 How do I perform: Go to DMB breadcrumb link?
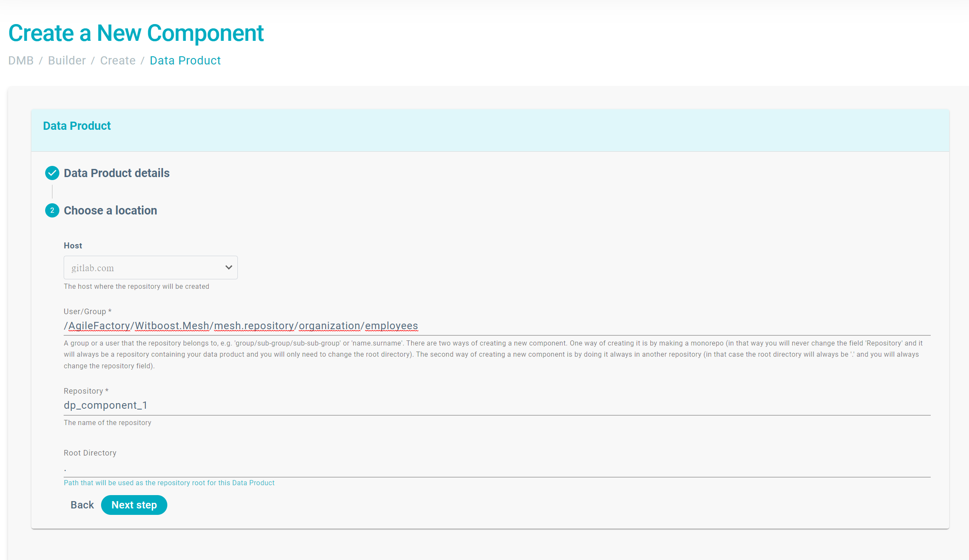pyautogui.click(x=21, y=61)
